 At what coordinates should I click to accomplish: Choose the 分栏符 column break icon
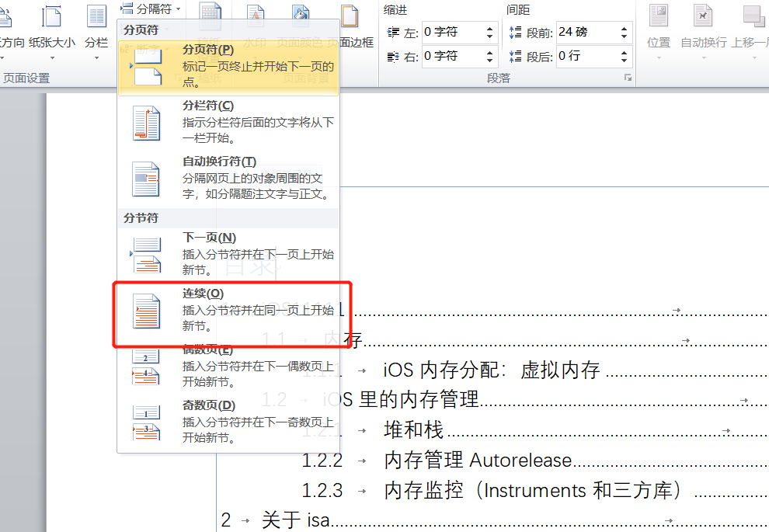tap(146, 123)
